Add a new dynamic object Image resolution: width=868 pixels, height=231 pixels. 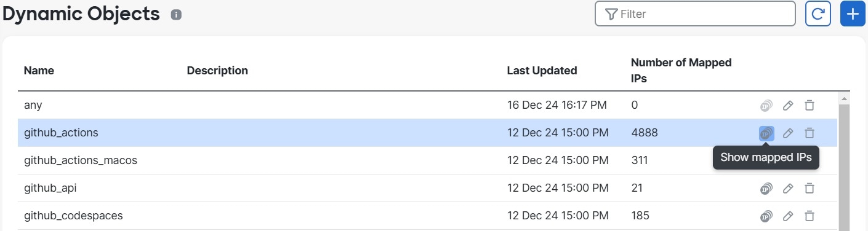(x=853, y=14)
